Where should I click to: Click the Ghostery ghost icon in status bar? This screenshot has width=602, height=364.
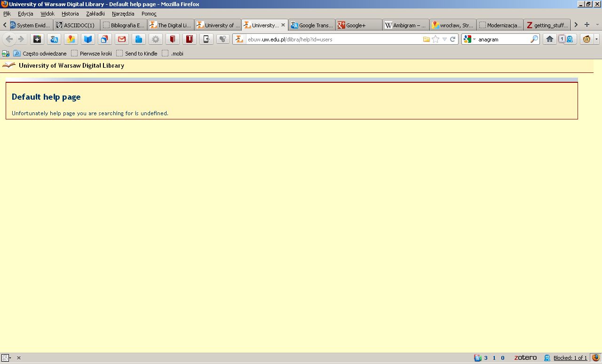[547, 358]
